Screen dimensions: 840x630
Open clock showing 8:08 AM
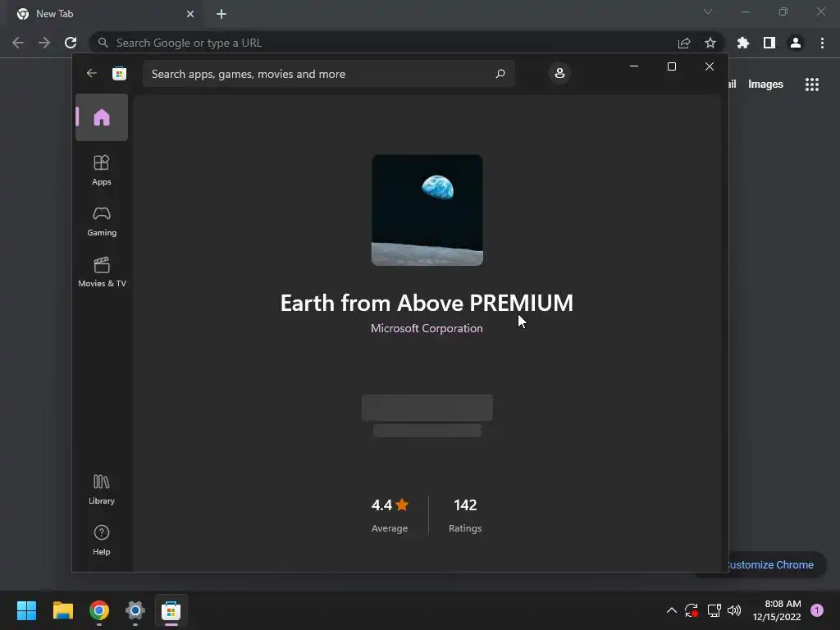(x=777, y=610)
